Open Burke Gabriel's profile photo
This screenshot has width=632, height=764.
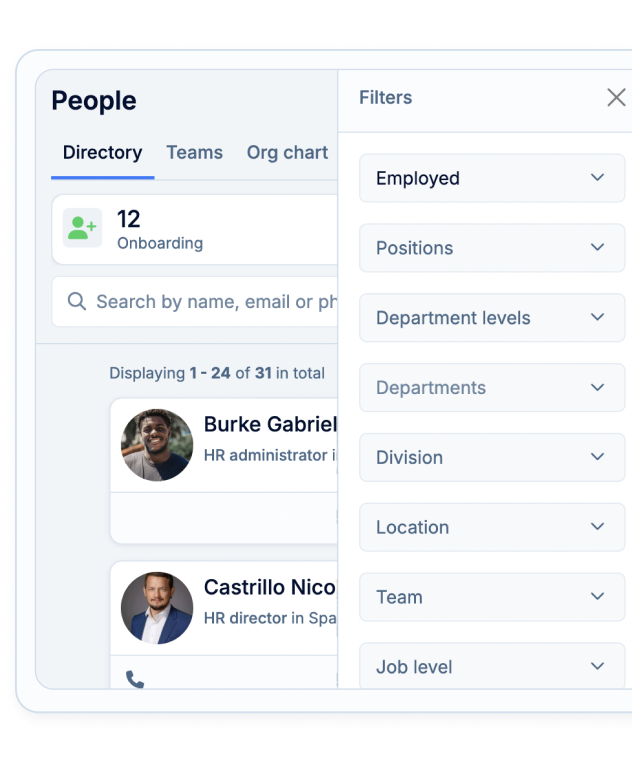157,445
